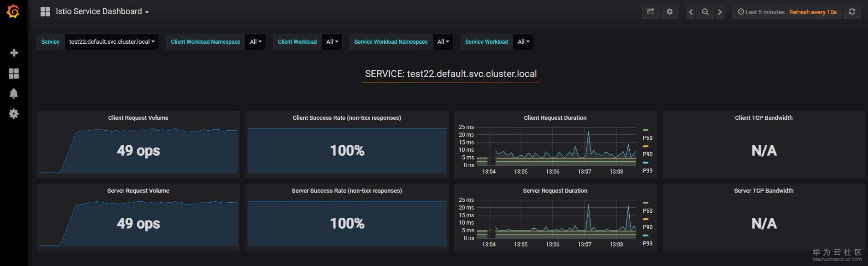This screenshot has height=266, width=868.
Task: Click P90 orange color swatch in Client Duration legend
Action: [645, 146]
